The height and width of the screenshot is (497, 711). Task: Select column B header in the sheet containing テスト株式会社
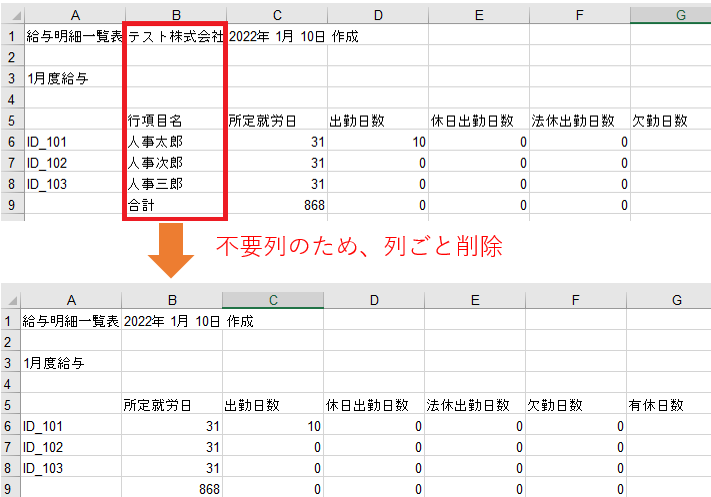pos(176,15)
